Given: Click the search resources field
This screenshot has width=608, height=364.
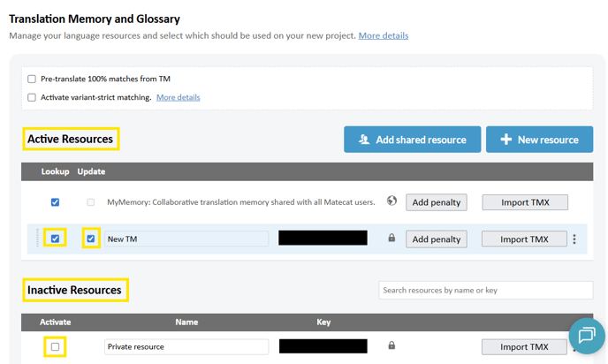Looking at the screenshot, I should (485, 290).
